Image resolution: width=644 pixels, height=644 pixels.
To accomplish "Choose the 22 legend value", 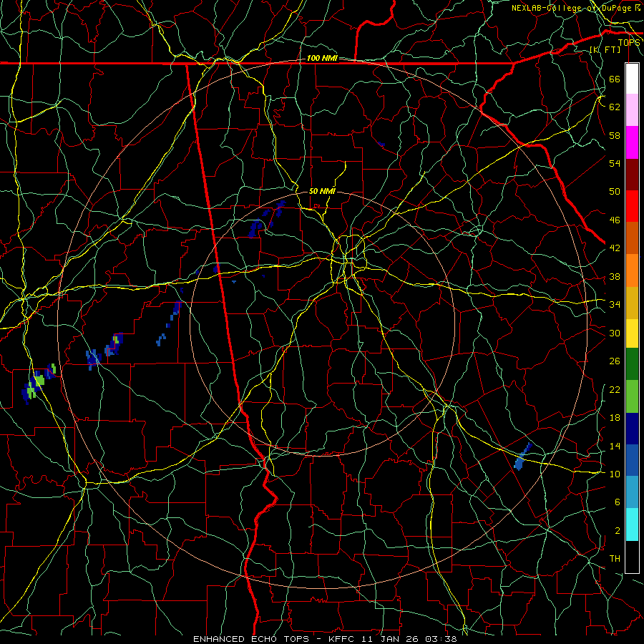I will pyautogui.click(x=615, y=389).
